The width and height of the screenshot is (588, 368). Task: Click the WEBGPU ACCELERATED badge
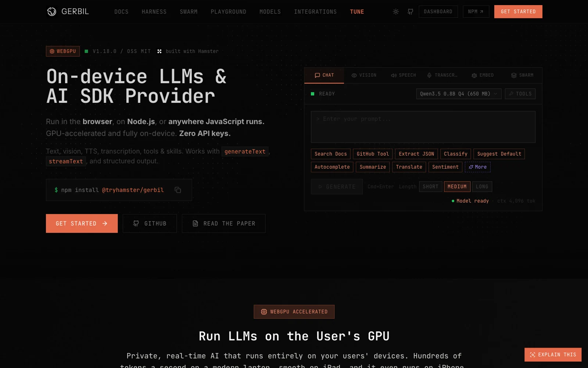(294, 312)
